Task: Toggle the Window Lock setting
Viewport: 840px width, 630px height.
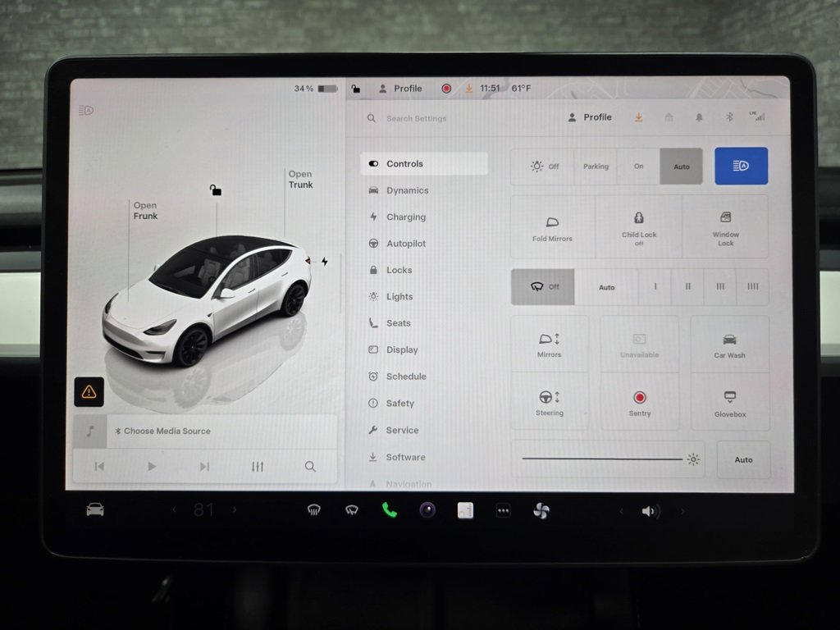Action: (x=725, y=226)
